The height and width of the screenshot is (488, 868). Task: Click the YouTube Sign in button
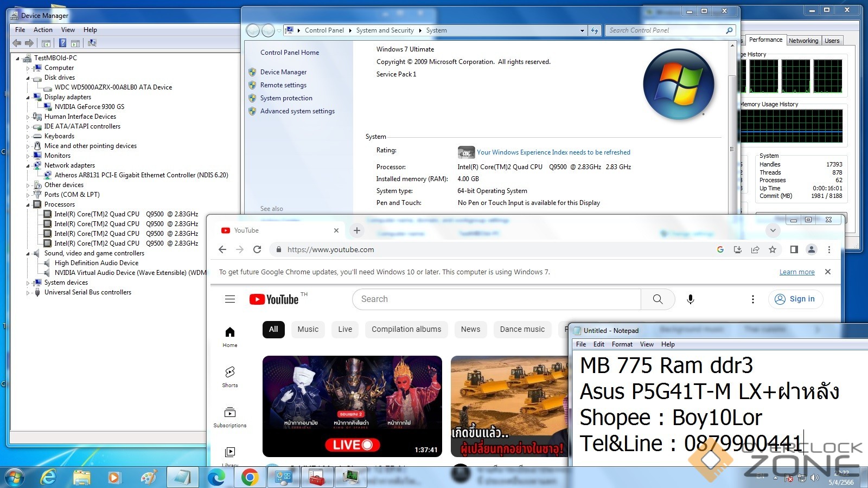[x=795, y=299]
